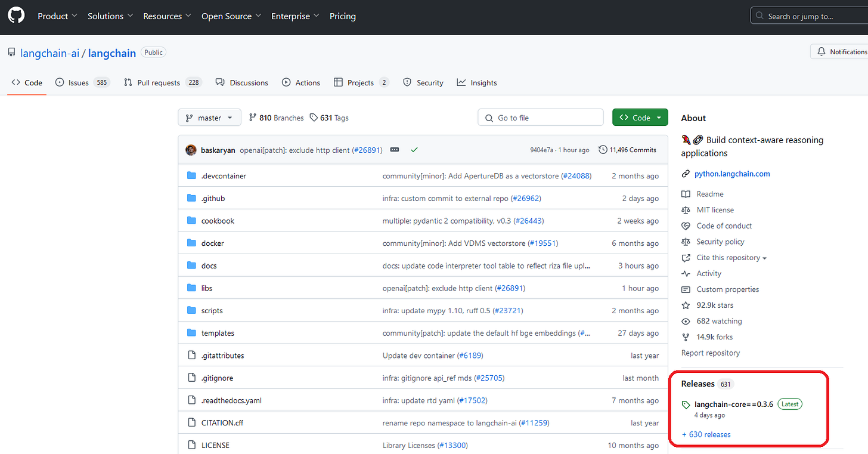Open the Projects tab
Viewport: 868px width, 454px height.
coord(361,83)
